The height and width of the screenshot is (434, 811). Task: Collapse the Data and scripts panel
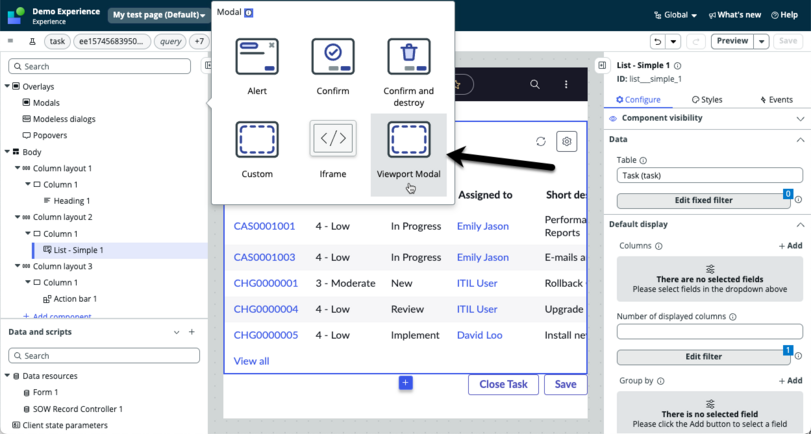pyautogui.click(x=176, y=332)
